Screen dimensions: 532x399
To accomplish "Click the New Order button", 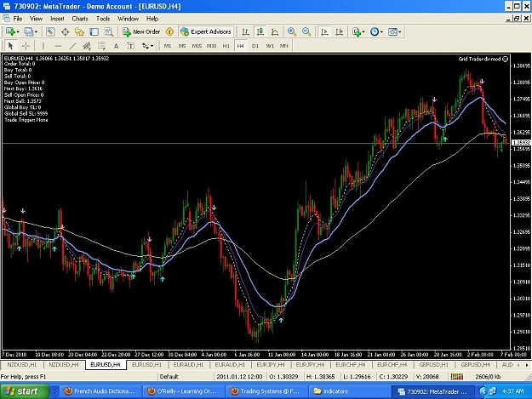I will click(x=141, y=31).
